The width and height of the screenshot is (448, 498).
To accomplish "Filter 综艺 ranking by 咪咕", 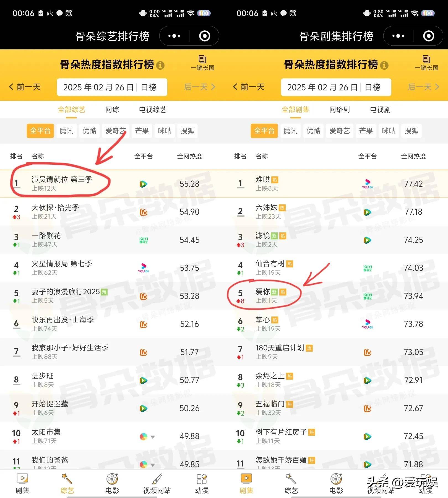I will 165,131.
